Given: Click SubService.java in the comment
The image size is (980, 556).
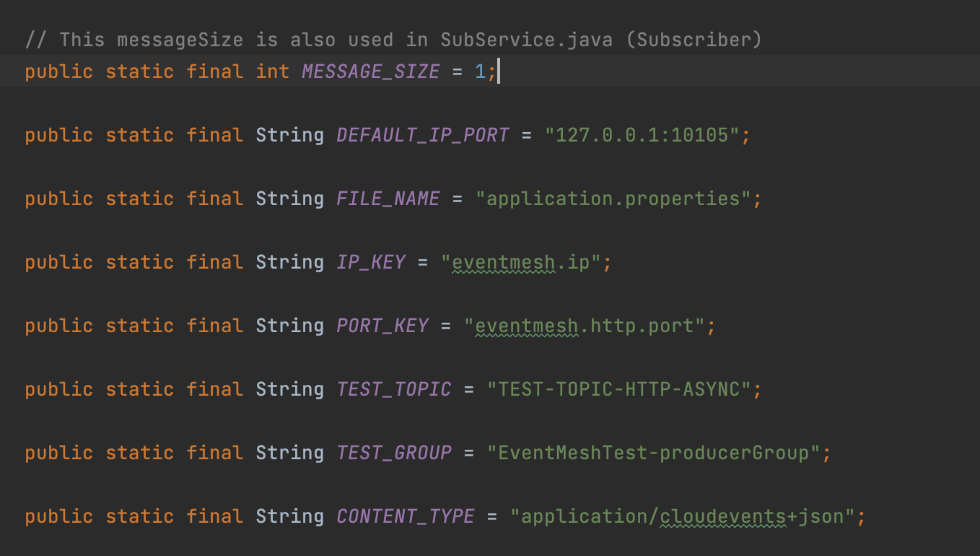Looking at the screenshot, I should click(526, 40).
